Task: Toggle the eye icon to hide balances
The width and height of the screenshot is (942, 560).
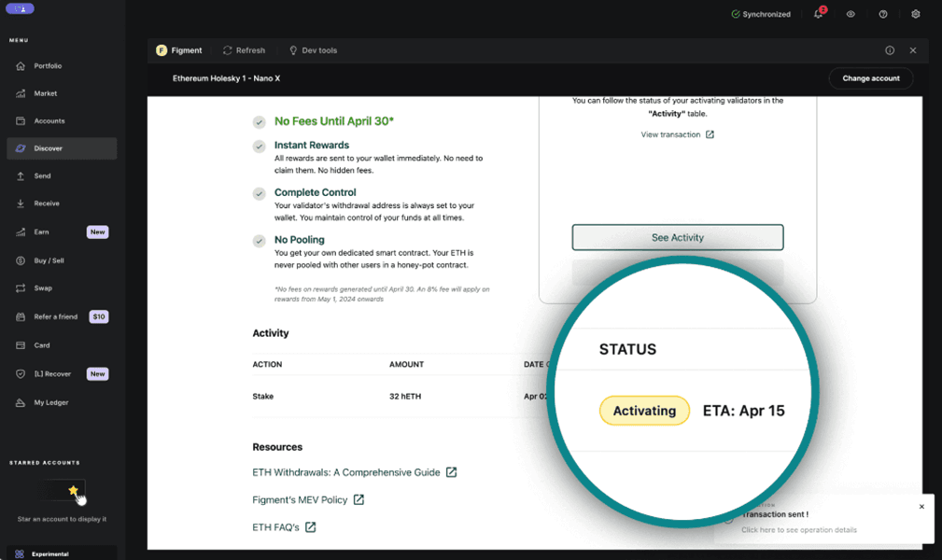Action: pyautogui.click(x=851, y=14)
